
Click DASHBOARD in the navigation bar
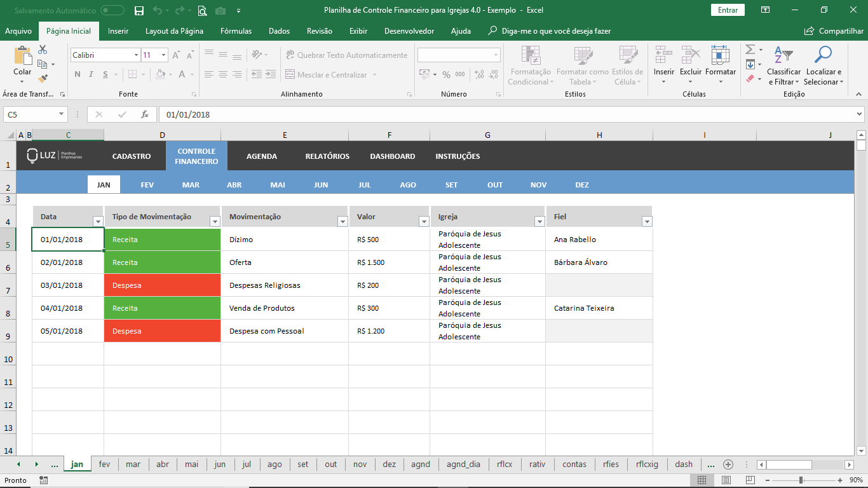tap(392, 156)
